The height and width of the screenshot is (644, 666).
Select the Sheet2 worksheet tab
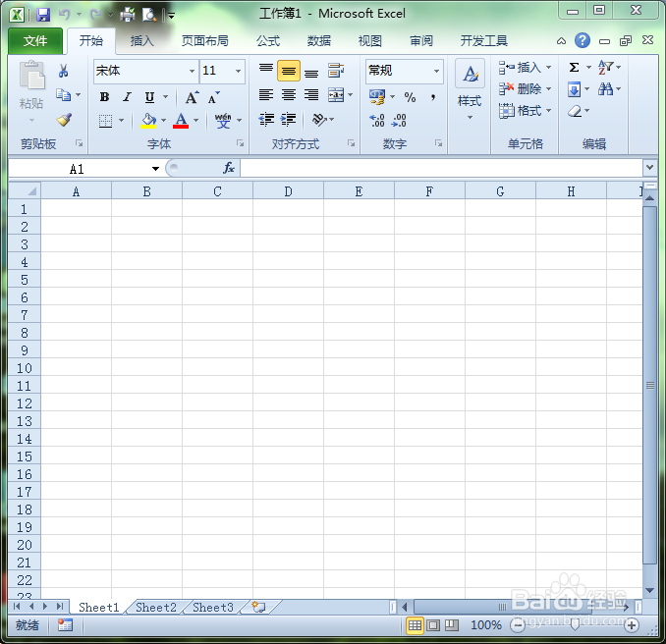(156, 607)
